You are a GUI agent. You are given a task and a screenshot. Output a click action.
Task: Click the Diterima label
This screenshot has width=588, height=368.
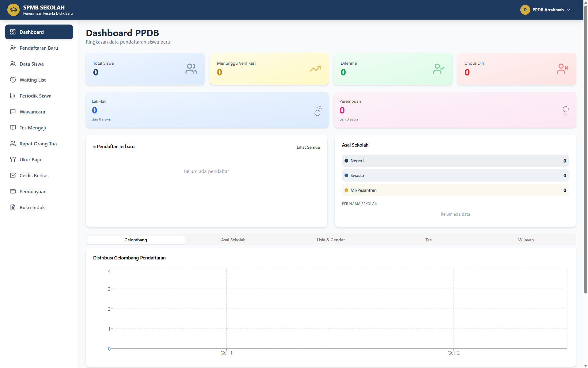[349, 63]
